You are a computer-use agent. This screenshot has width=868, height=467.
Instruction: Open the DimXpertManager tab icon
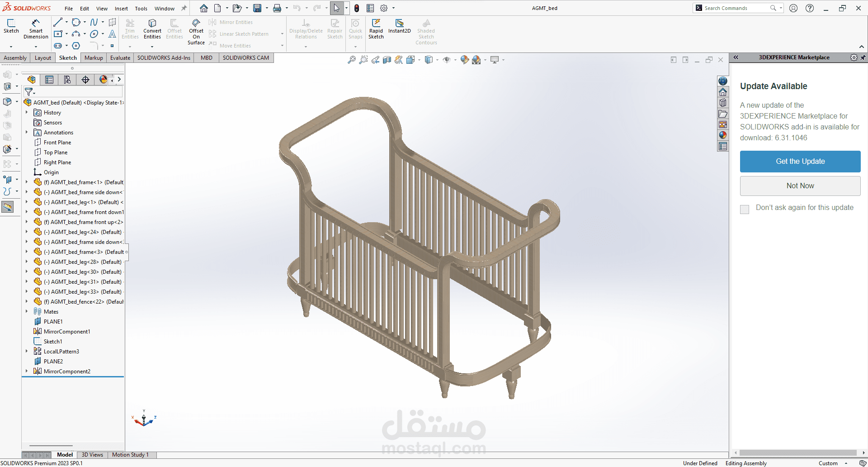click(85, 80)
